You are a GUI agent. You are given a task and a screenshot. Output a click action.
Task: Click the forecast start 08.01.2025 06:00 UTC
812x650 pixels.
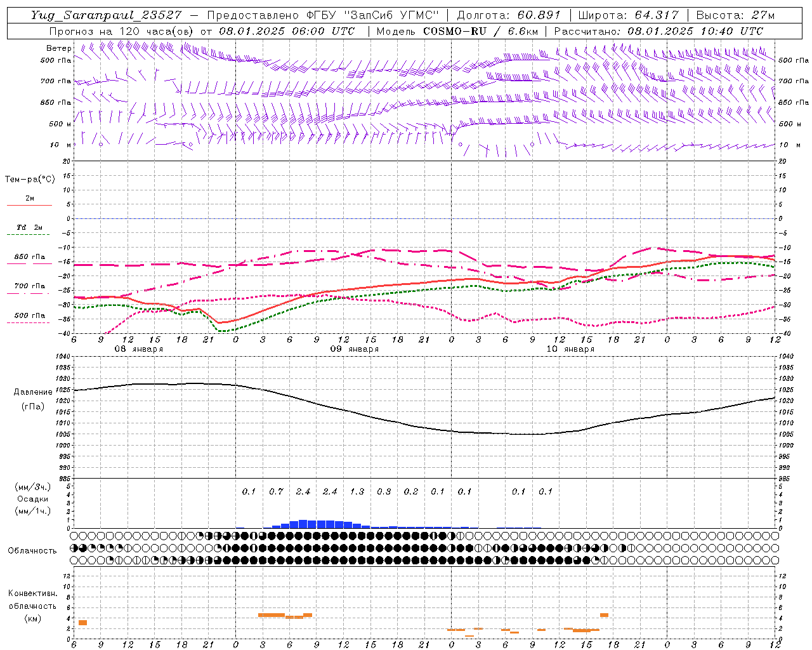click(x=287, y=31)
